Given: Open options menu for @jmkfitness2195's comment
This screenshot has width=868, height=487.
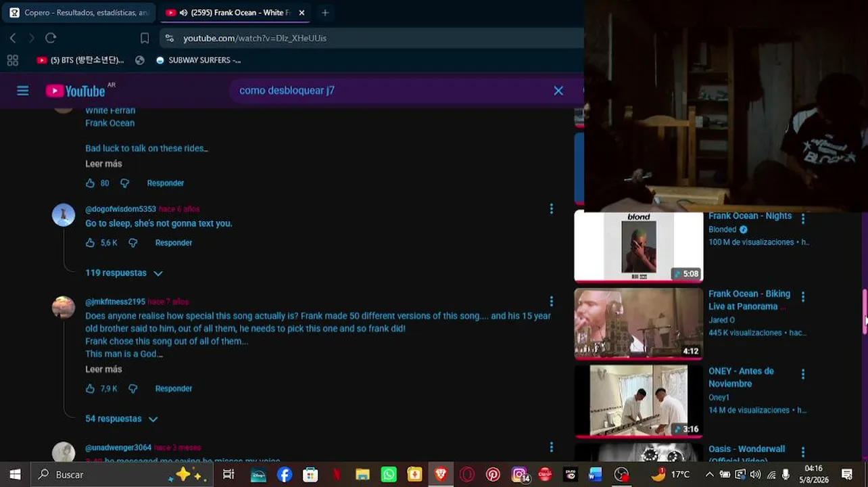Looking at the screenshot, I should tap(551, 302).
